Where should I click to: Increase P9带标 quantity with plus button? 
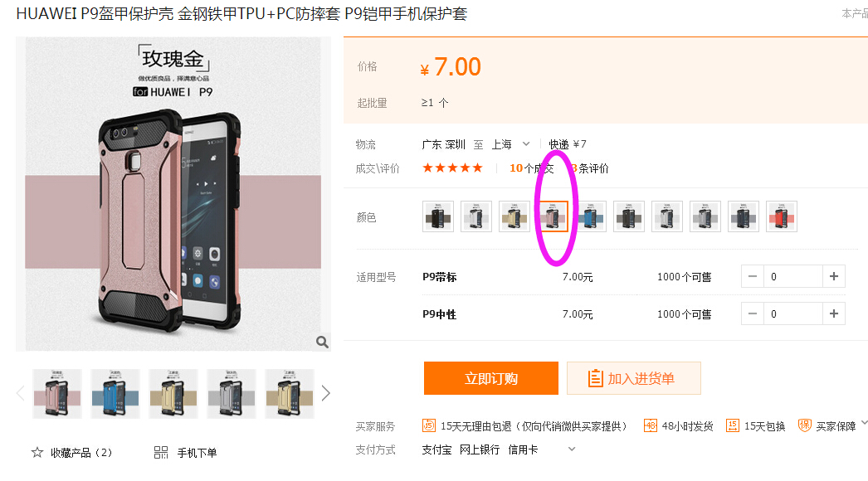point(834,276)
